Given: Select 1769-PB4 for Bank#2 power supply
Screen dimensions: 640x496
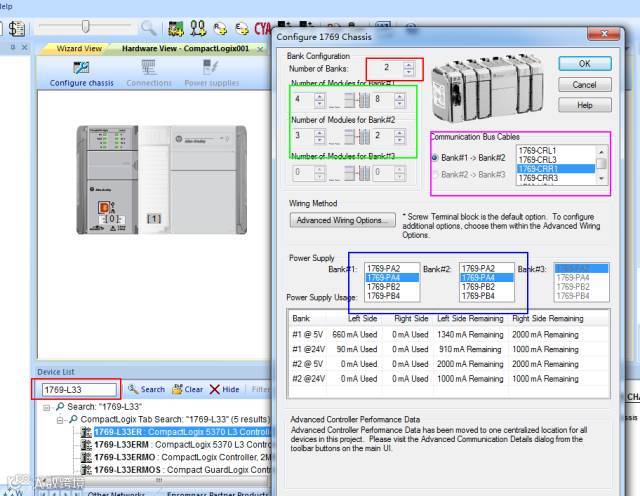Looking at the screenshot, I should (x=487, y=296).
